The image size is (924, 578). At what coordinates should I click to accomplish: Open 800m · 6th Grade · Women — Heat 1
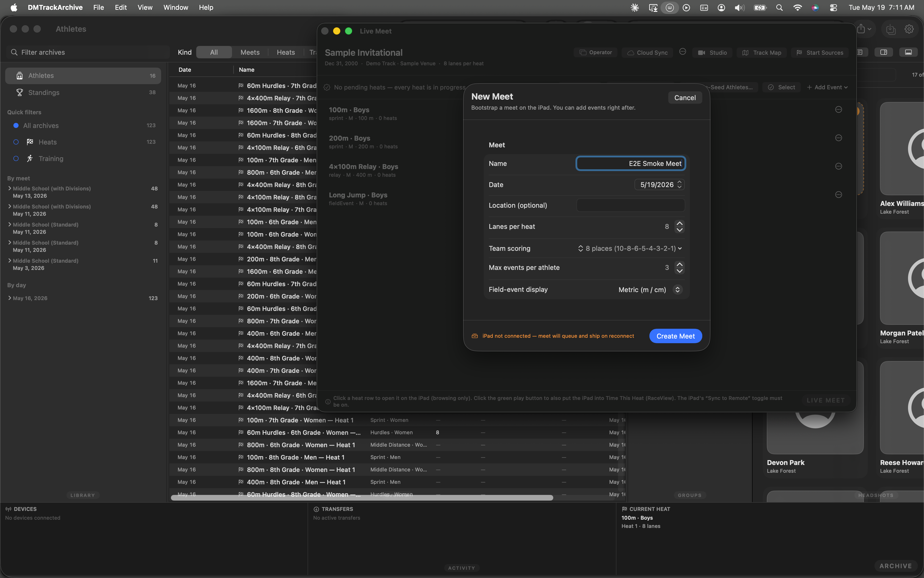click(x=301, y=445)
